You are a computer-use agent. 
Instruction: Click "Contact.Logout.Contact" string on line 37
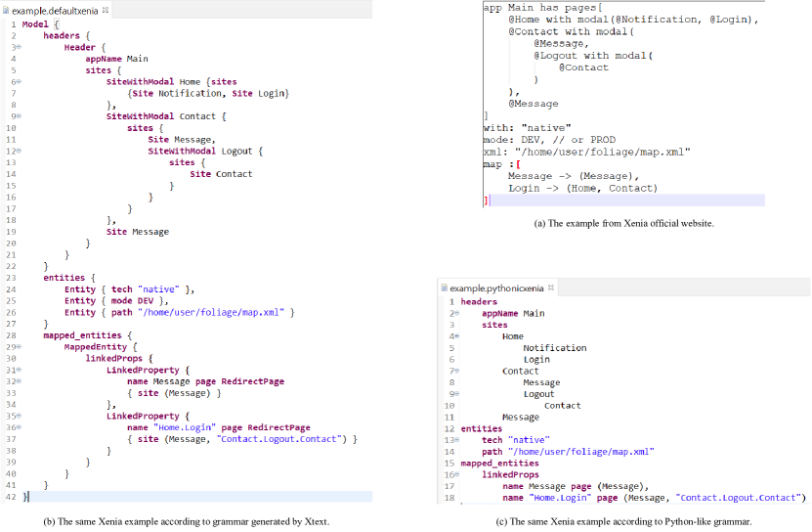[279, 439]
